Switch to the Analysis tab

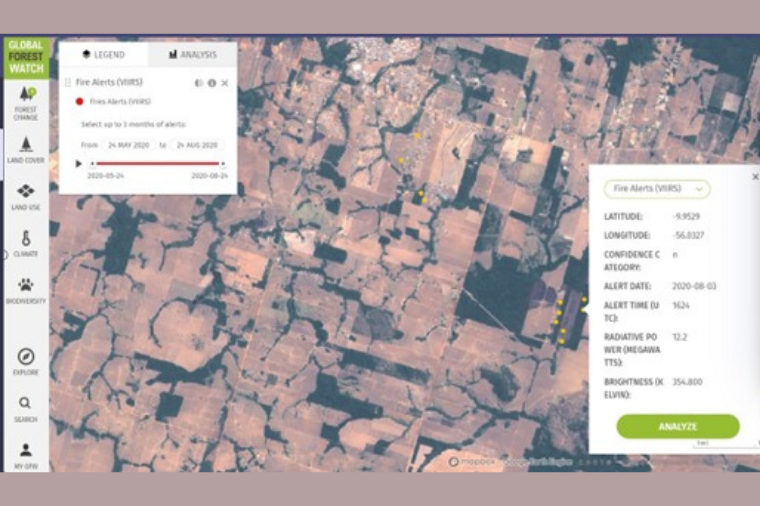[192, 54]
